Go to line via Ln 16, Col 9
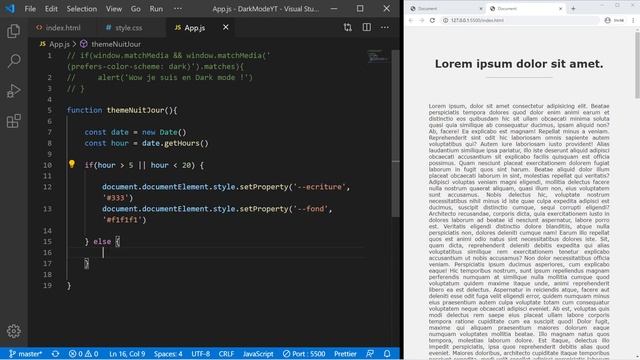This screenshot has width=640, height=360. click(x=127, y=353)
